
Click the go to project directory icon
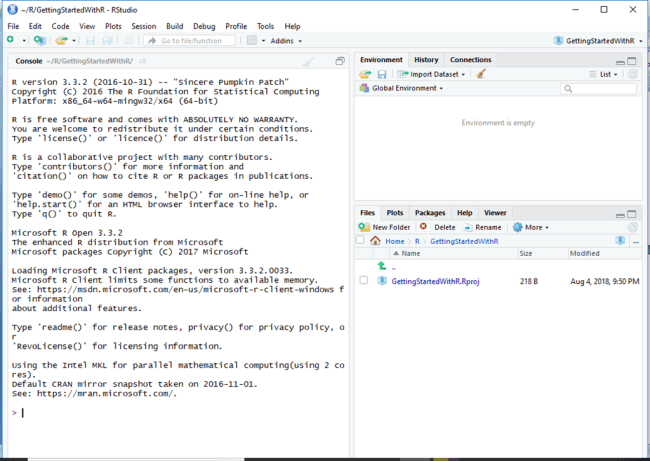[620, 240]
